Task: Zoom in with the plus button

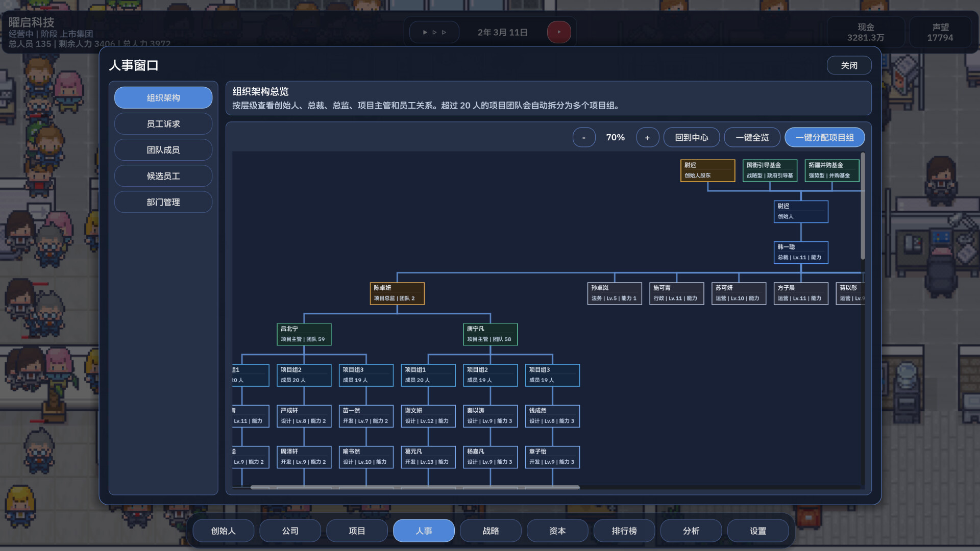Action: [647, 137]
